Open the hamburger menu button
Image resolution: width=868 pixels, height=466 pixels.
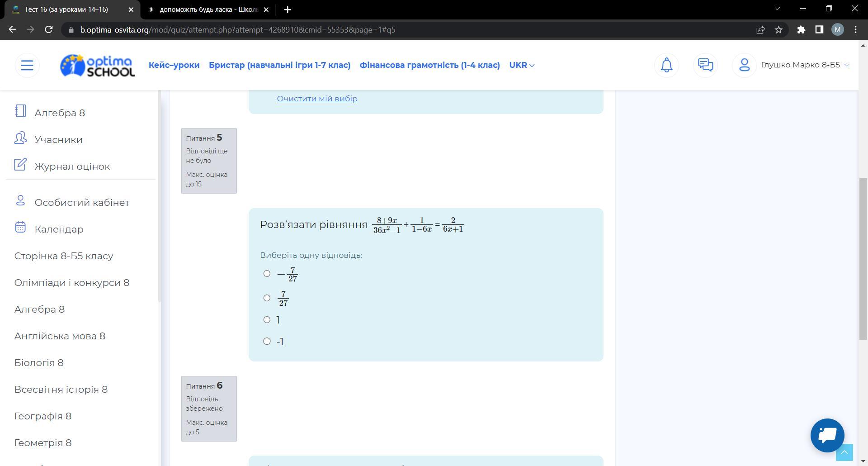[x=27, y=65]
